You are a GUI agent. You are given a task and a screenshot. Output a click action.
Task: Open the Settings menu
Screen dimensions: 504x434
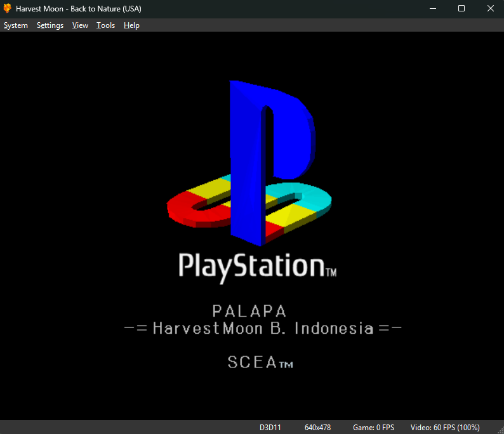click(50, 25)
